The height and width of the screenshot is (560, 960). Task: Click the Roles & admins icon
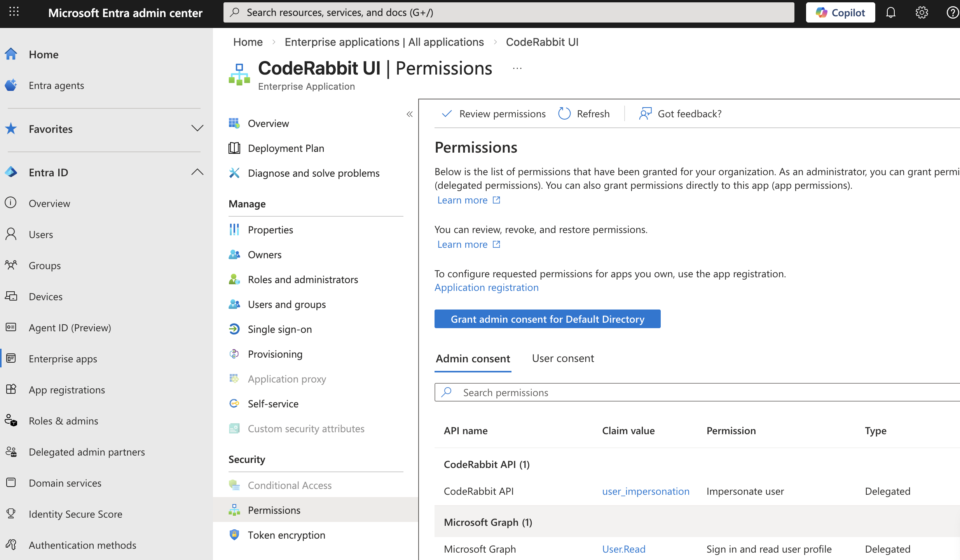coord(11,421)
